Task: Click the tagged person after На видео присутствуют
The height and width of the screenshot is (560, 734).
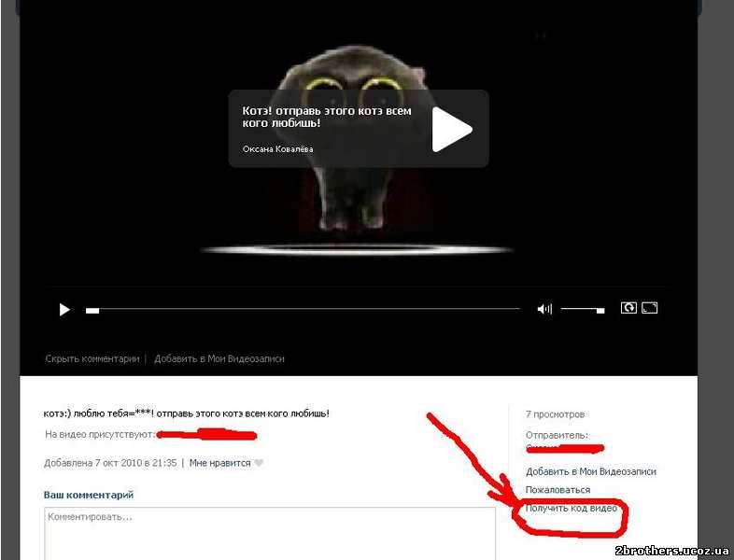Action: tap(207, 435)
